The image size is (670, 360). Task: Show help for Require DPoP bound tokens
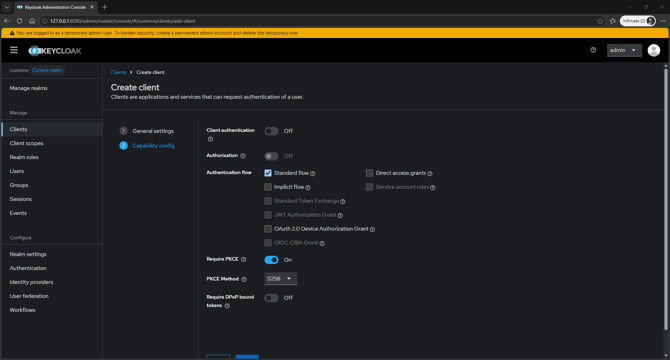227,306
